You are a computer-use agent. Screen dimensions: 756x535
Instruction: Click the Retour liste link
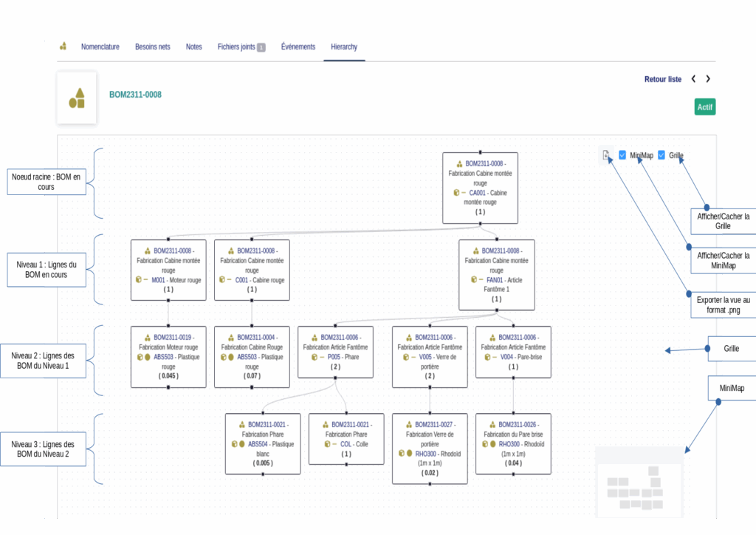[x=662, y=79]
